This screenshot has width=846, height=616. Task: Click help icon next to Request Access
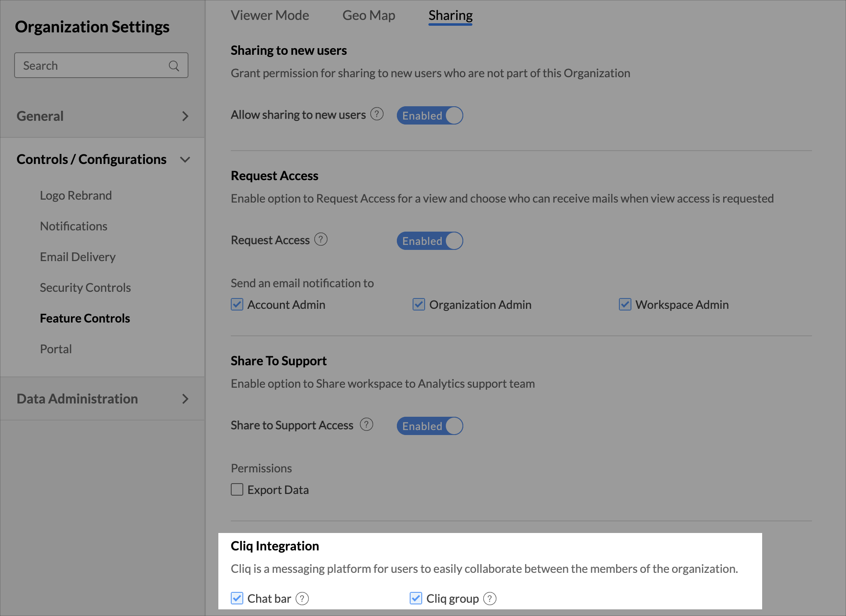point(320,239)
